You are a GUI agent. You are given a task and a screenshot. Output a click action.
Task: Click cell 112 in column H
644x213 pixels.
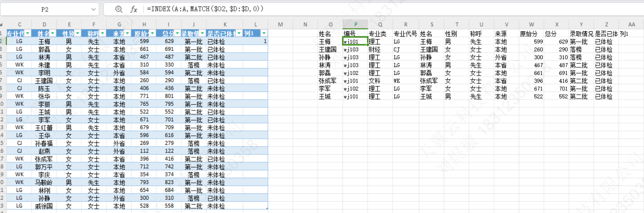(144, 151)
